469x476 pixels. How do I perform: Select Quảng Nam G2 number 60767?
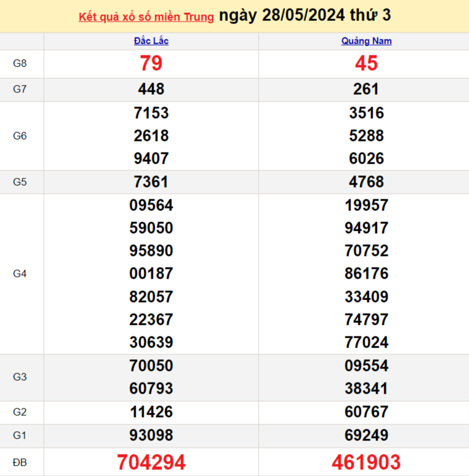[366, 412]
